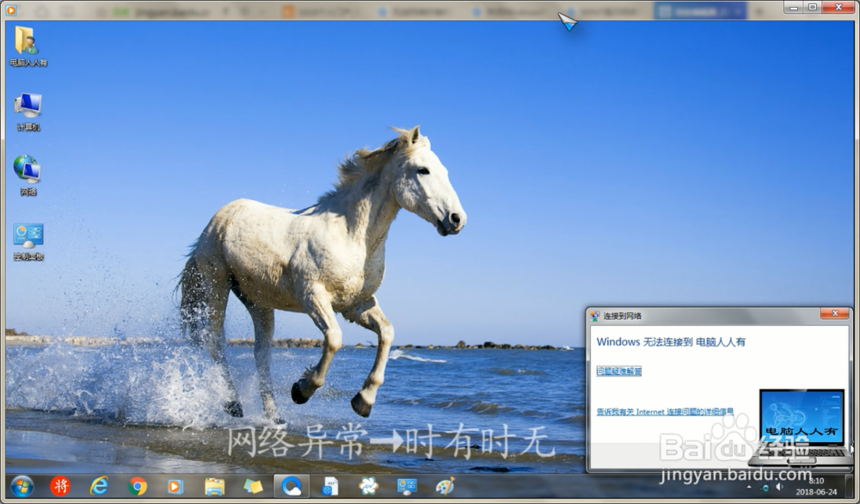Maximize the outer player window
The width and height of the screenshot is (860, 504).
pos(813,7)
